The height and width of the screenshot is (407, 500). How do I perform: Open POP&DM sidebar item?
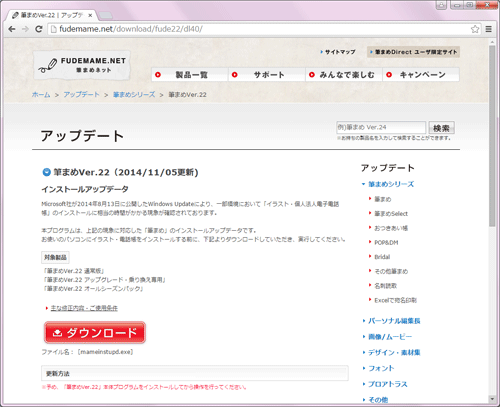(x=386, y=243)
